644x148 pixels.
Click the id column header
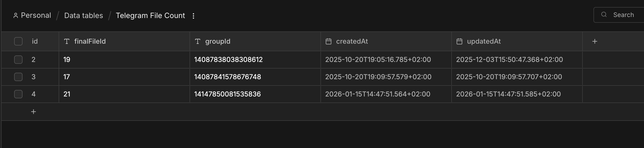click(35, 41)
